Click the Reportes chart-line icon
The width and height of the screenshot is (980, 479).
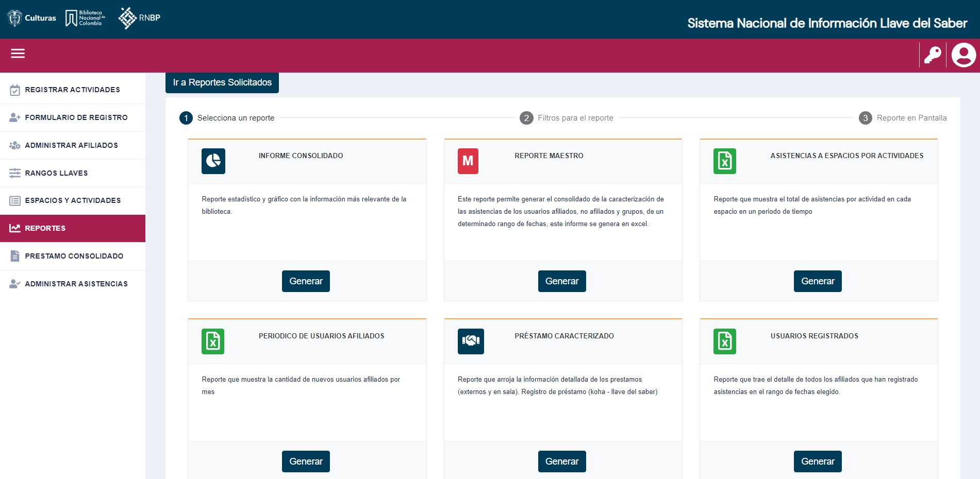[x=15, y=228]
